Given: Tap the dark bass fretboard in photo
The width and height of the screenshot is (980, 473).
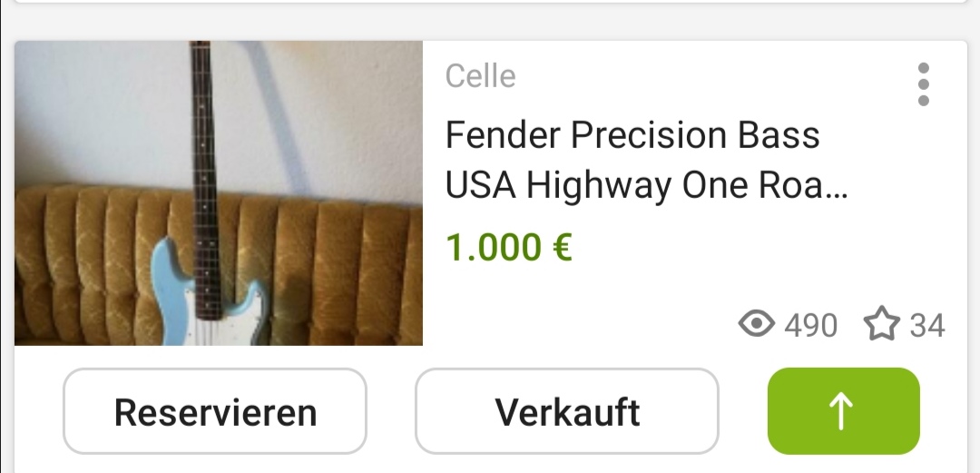Looking at the screenshot, I should [203, 175].
